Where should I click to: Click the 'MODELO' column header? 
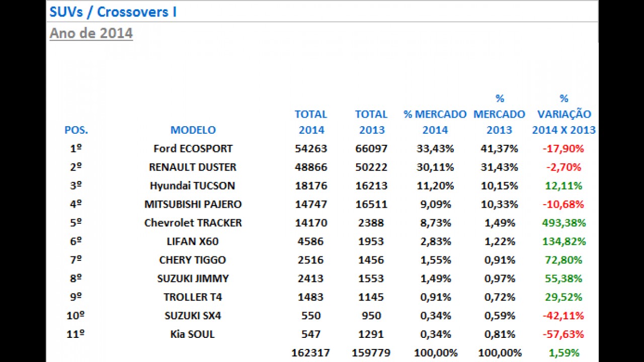193,130
